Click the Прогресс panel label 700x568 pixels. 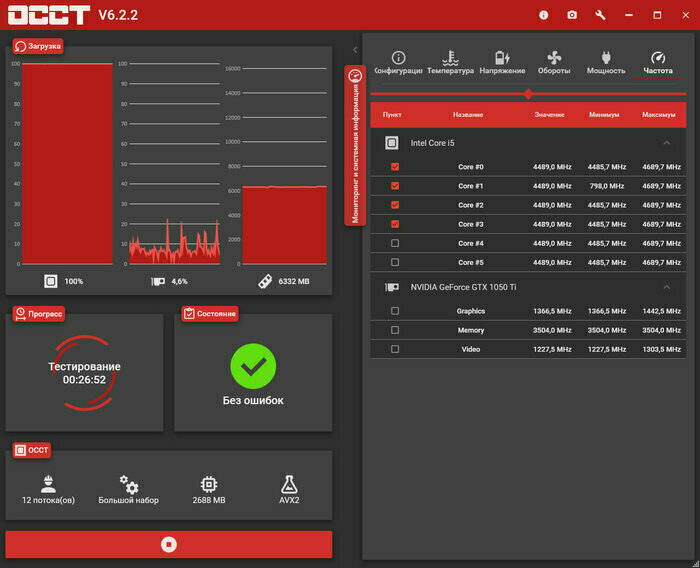[x=39, y=313]
